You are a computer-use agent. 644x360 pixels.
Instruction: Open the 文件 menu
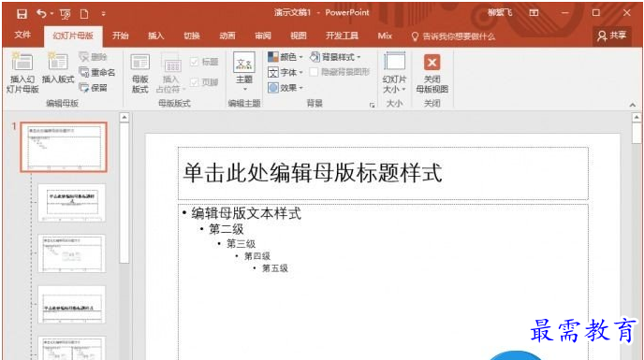[x=22, y=35]
